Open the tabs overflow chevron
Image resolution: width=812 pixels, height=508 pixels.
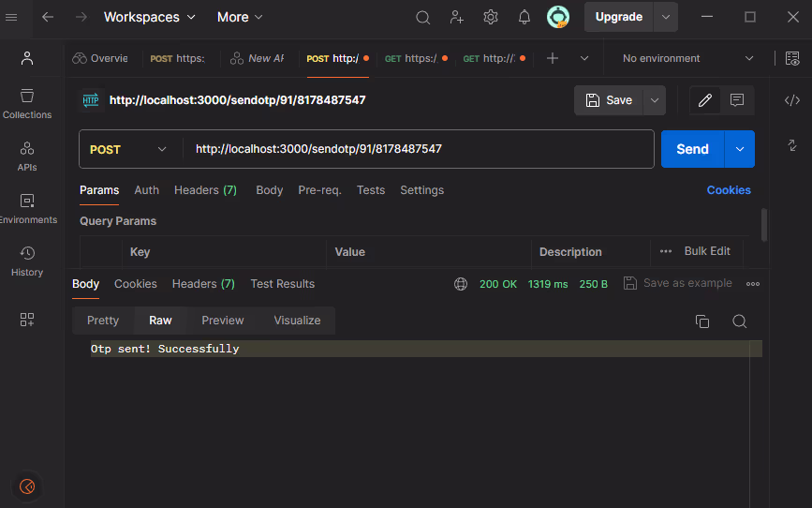(584, 58)
